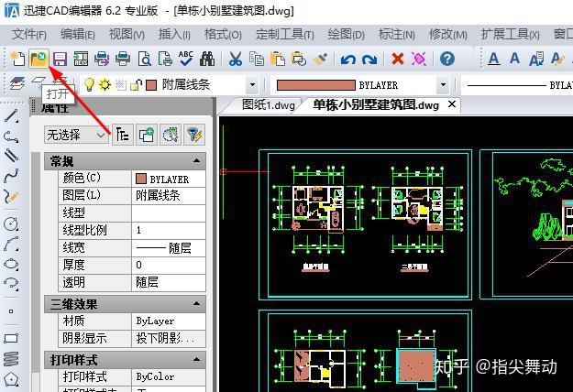
Task: Select the rectangle drawing tool
Action: (11, 338)
